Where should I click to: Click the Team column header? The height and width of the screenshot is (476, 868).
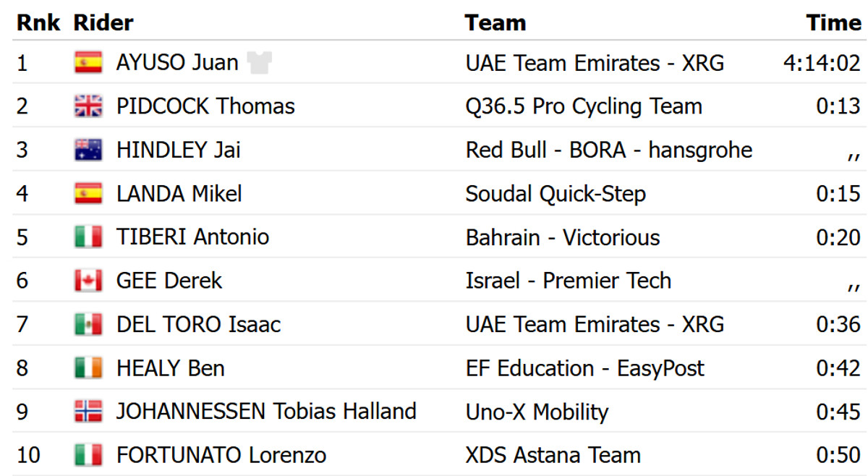pyautogui.click(x=495, y=22)
